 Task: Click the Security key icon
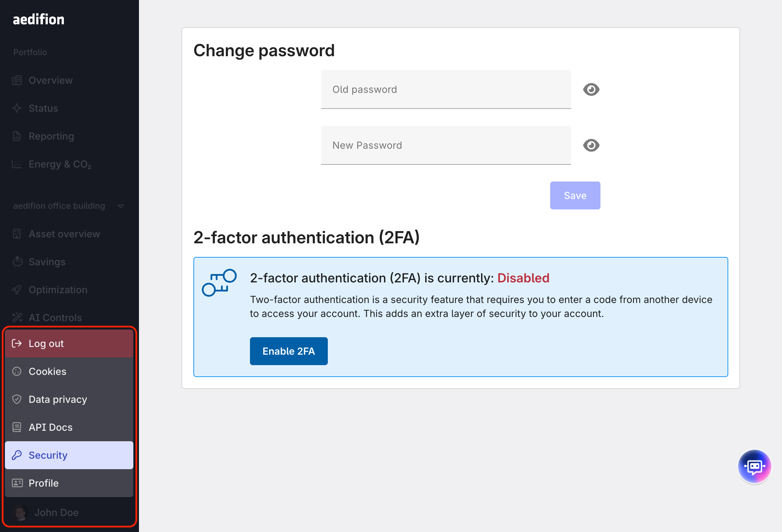(x=17, y=455)
